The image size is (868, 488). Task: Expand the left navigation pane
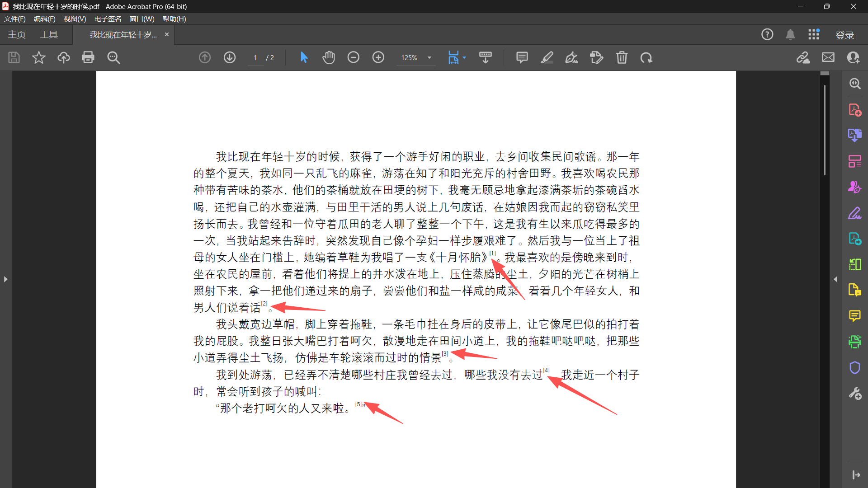[5, 279]
